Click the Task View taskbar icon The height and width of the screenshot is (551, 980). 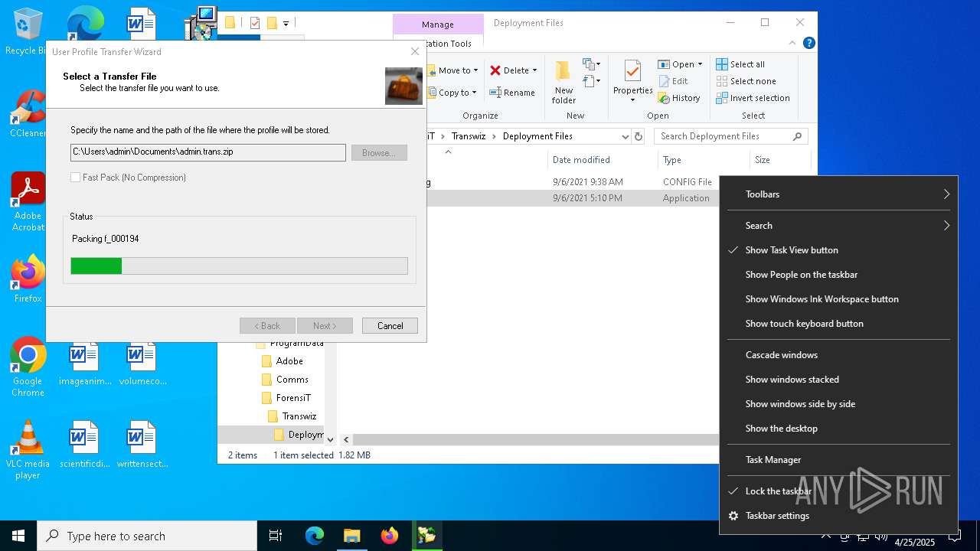(x=276, y=536)
